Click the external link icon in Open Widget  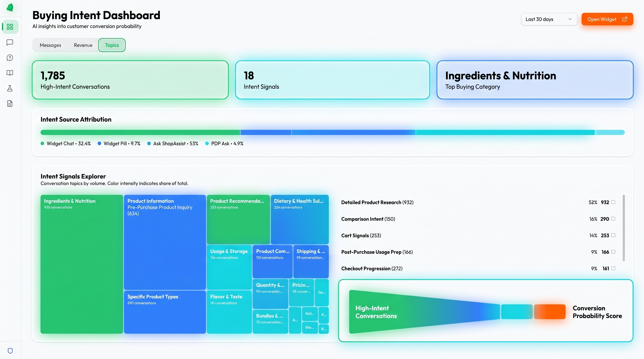point(625,19)
